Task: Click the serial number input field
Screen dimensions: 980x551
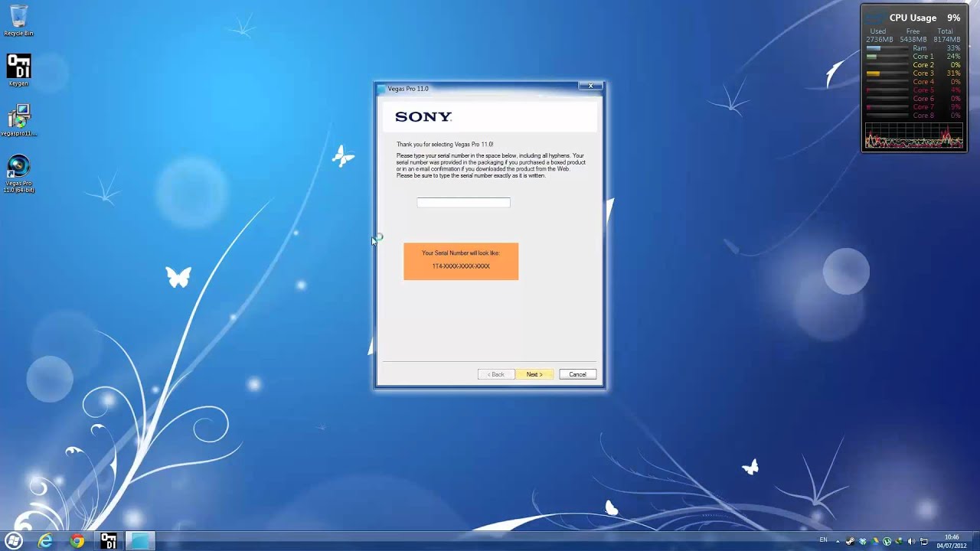Action: (463, 202)
